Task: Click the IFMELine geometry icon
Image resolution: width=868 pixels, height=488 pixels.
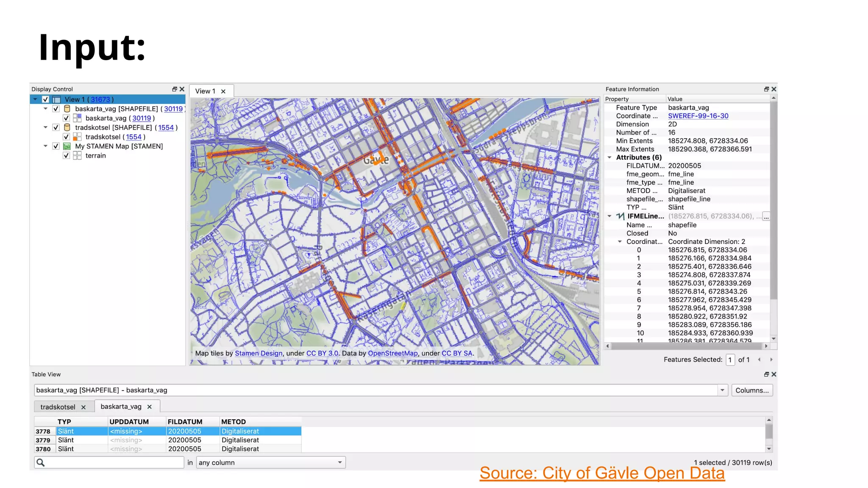Action: click(x=620, y=216)
